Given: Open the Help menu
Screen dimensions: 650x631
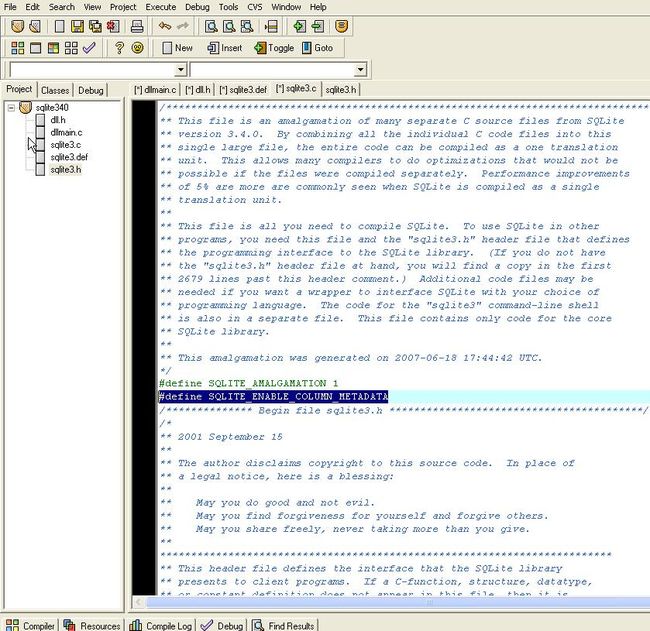Looking at the screenshot, I should [x=318, y=7].
